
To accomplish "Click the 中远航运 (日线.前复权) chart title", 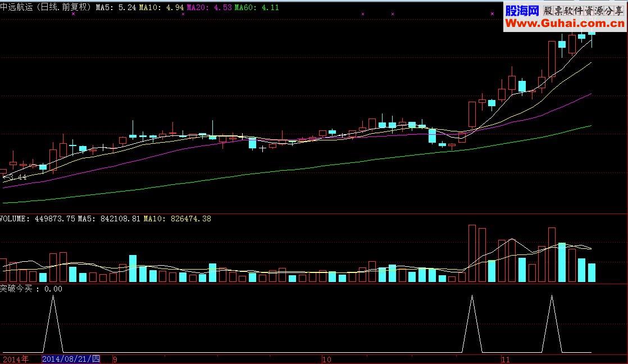I will (46, 7).
